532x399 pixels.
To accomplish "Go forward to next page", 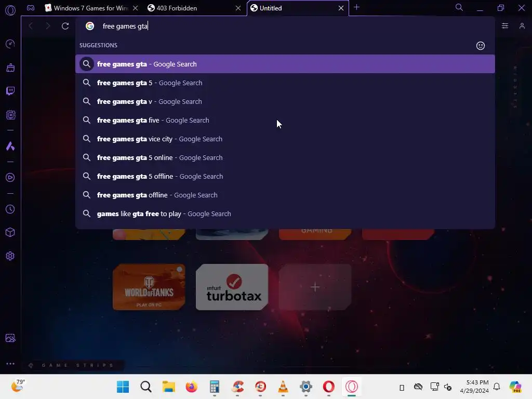I will click(x=48, y=26).
